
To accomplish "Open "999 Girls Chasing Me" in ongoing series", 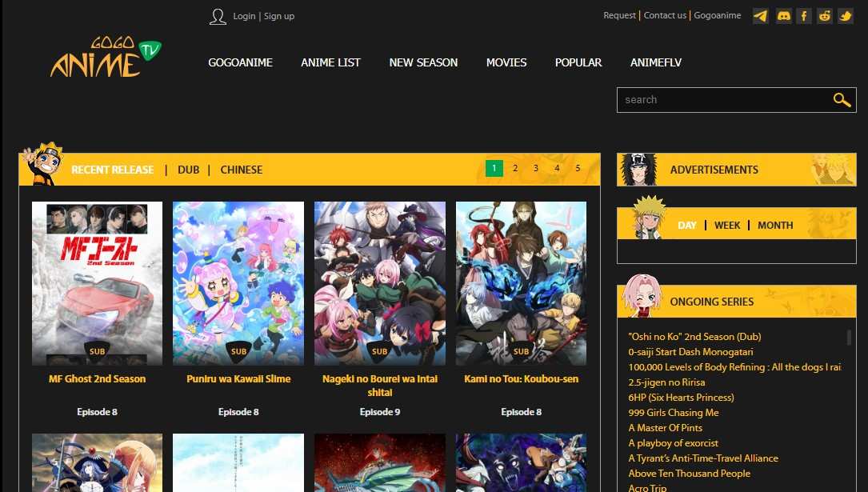I will (674, 413).
